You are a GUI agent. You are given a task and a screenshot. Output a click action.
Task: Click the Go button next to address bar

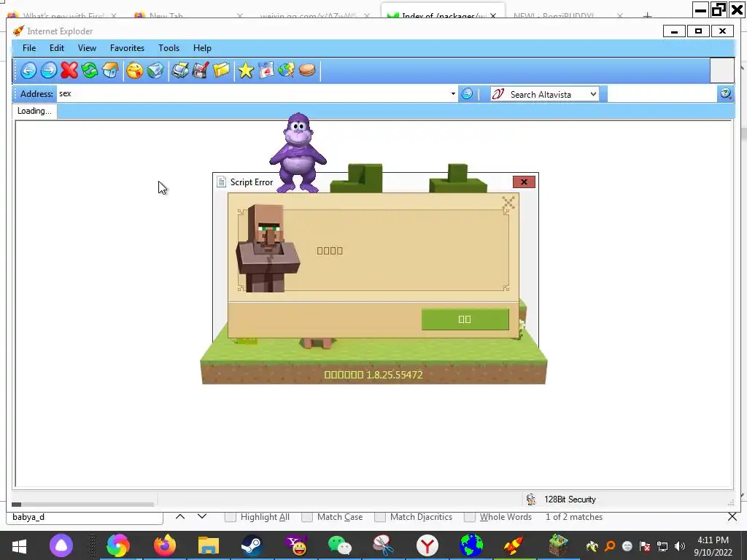coord(467,94)
